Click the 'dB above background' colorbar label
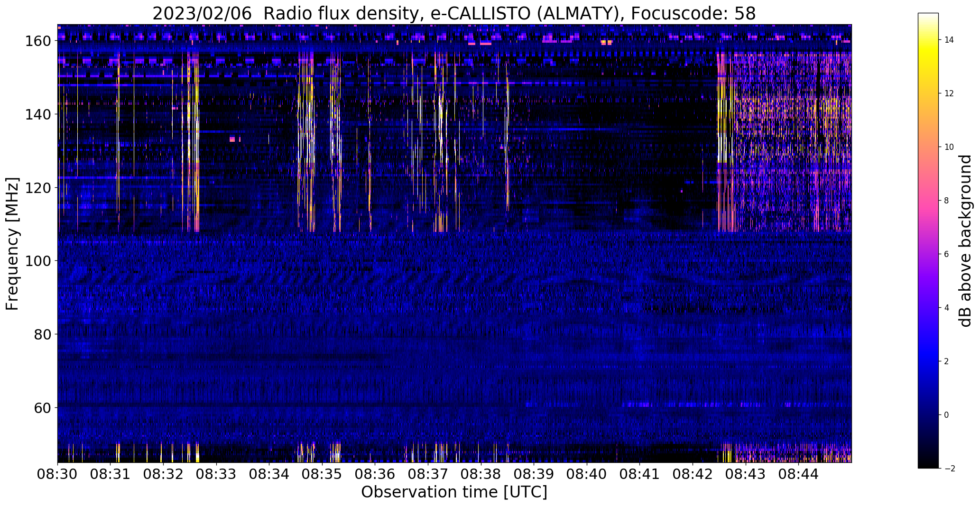This screenshot has height=506, width=980. pyautogui.click(x=965, y=241)
